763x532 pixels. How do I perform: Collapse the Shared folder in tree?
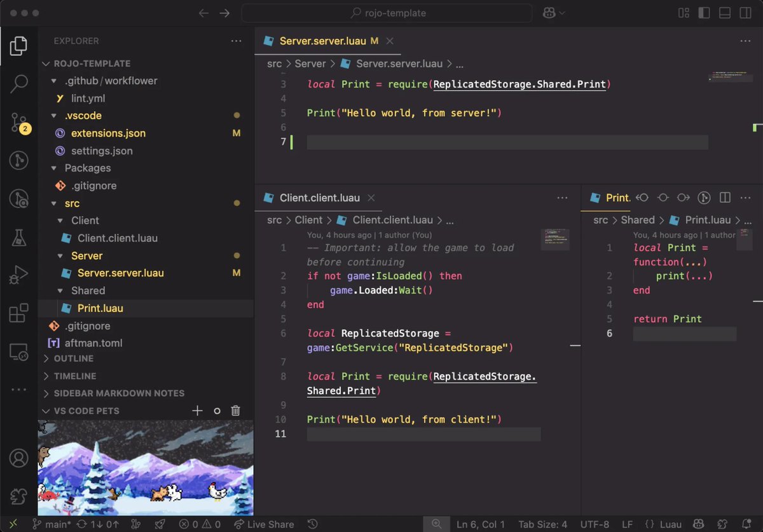61,290
